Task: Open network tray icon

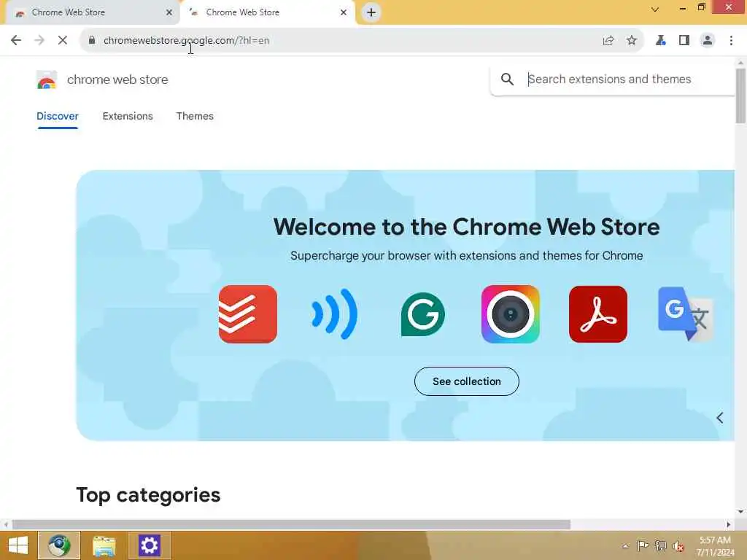Action: pyautogui.click(x=660, y=545)
